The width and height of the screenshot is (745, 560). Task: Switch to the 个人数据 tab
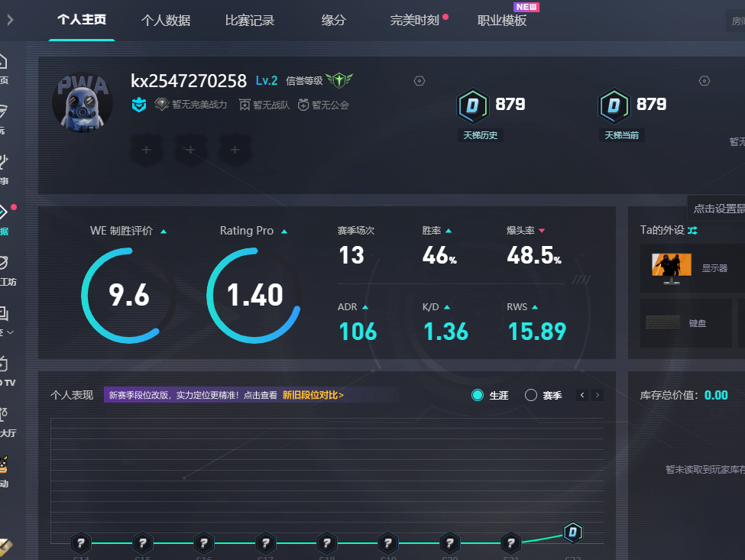click(166, 21)
